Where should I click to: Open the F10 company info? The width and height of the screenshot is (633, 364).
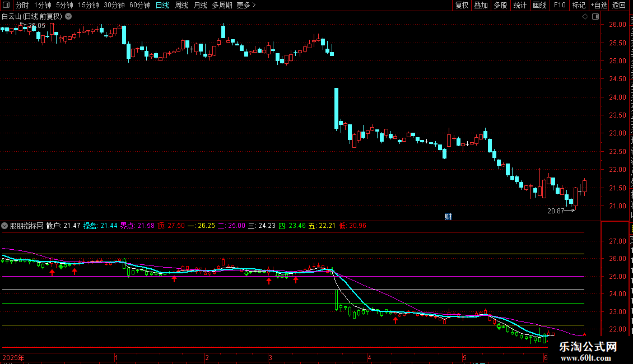click(560, 5)
